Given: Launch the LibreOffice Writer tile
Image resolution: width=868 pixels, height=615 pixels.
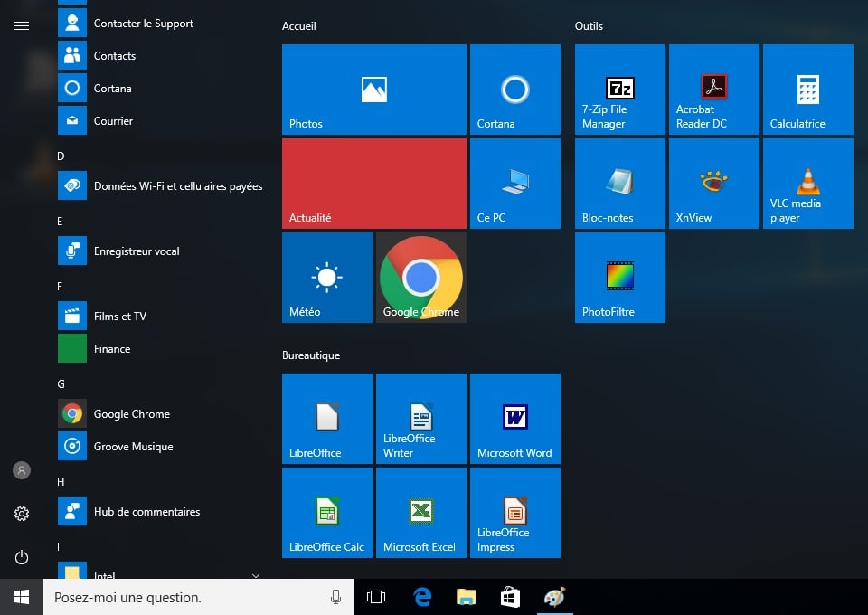Looking at the screenshot, I should click(x=421, y=419).
